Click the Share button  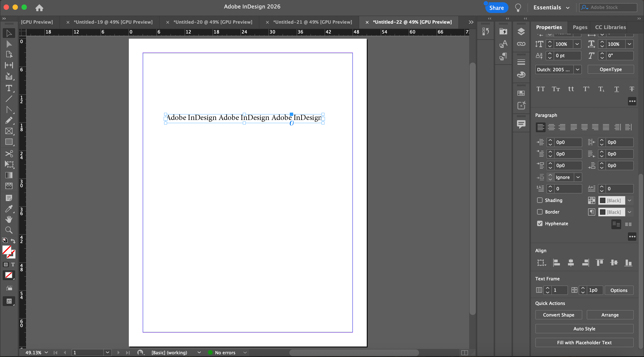pyautogui.click(x=496, y=8)
